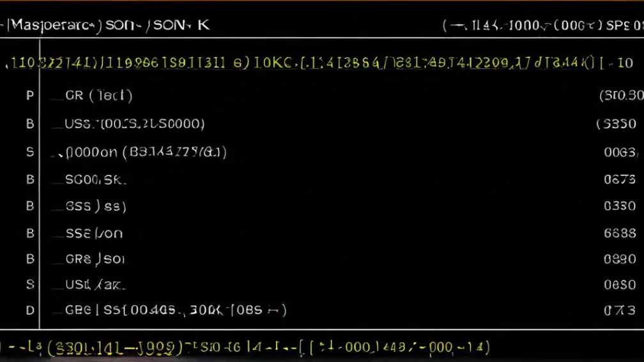
Task: Click the yellow line beginning "110322141"
Action: [x=319, y=63]
